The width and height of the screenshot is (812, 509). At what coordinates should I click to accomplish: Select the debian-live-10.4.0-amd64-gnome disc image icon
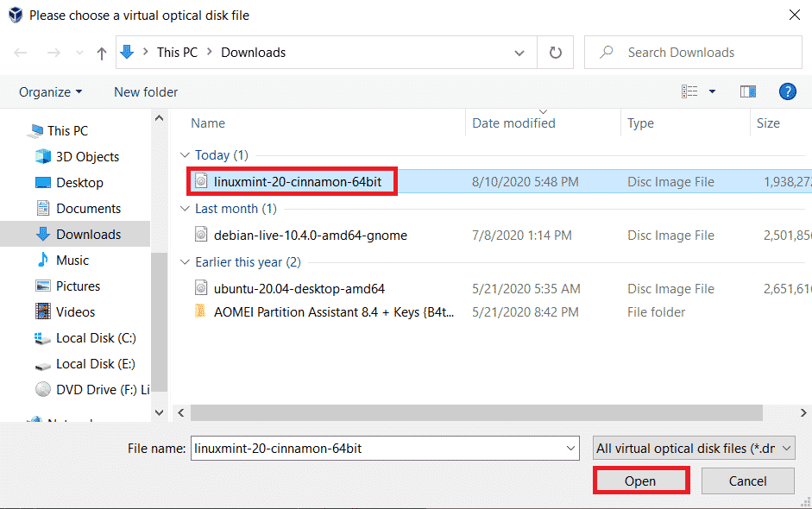click(x=201, y=235)
